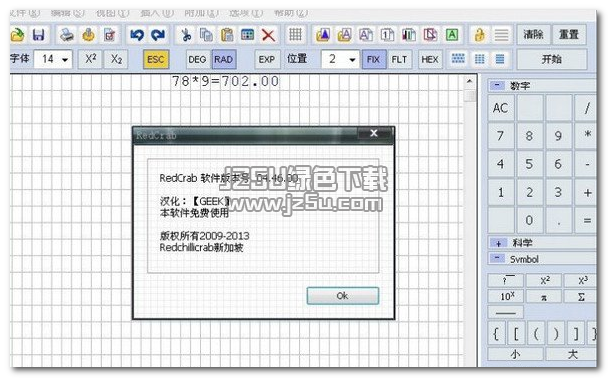Cut with the scissors icon
Screen dimensions: 608x378
point(186,35)
